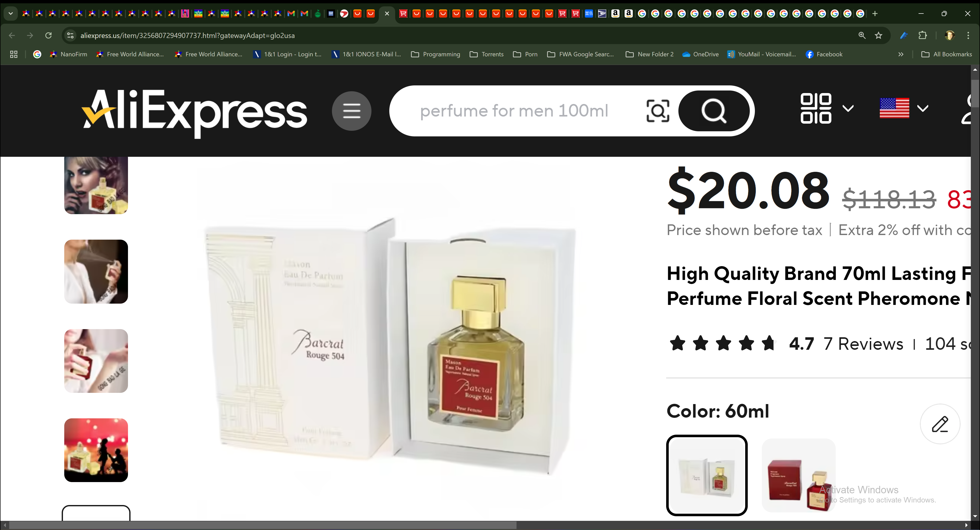This screenshot has height=530, width=980.
Task: Click the black magnifier search button
Action: pyautogui.click(x=714, y=111)
